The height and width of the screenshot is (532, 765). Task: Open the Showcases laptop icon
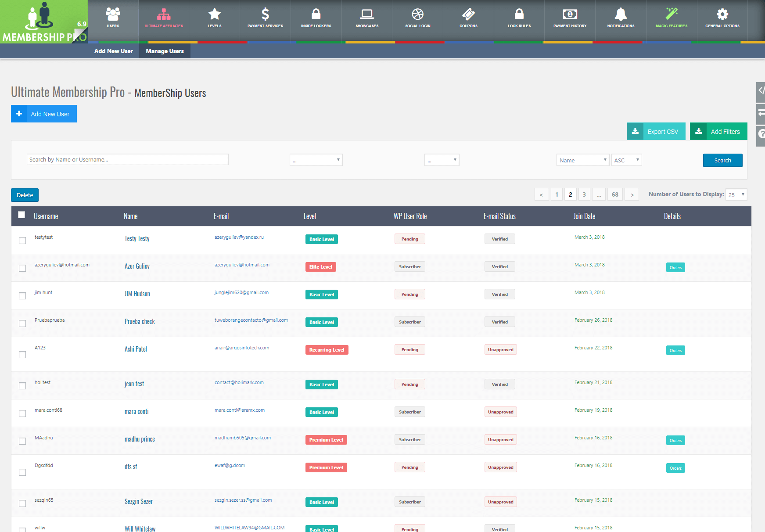click(x=367, y=14)
